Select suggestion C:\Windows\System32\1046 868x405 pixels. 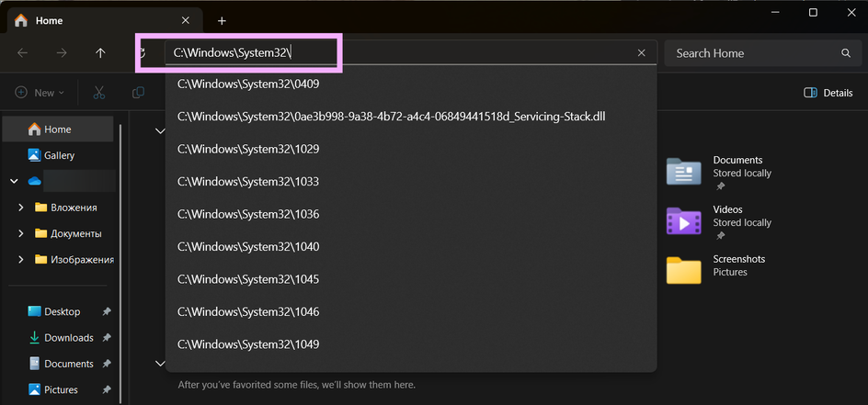pyautogui.click(x=411, y=312)
